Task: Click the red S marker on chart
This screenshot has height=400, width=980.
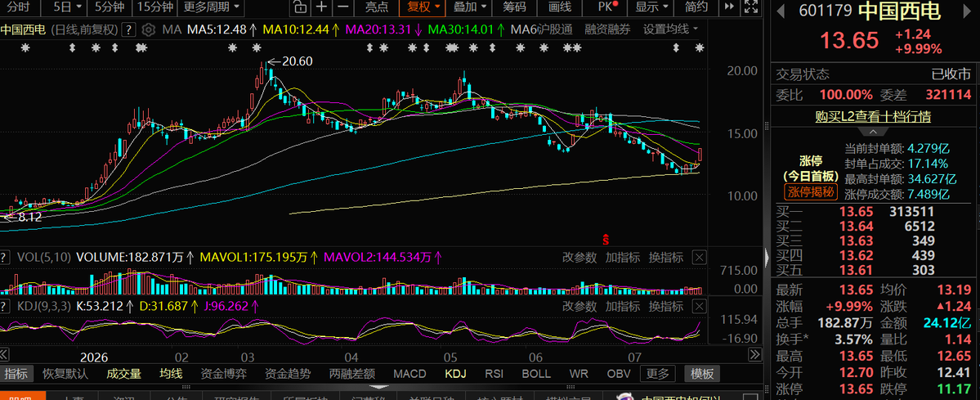Action: point(605,239)
